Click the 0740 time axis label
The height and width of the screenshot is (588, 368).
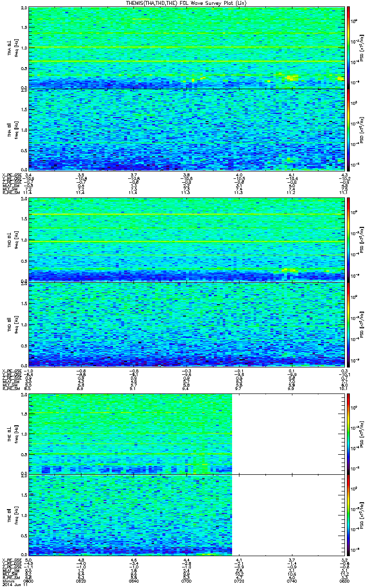coord(291,581)
